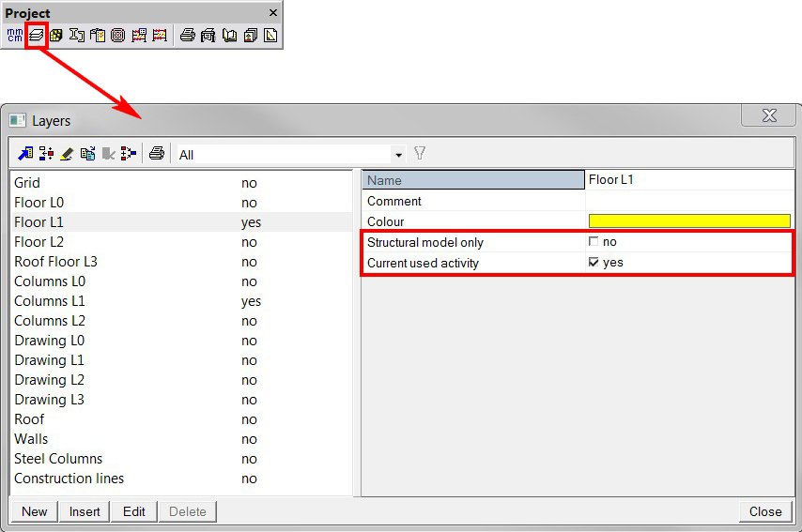Screen dimensions: 802x532
Task: Select the Drawing L0 layer
Action: click(x=181, y=341)
